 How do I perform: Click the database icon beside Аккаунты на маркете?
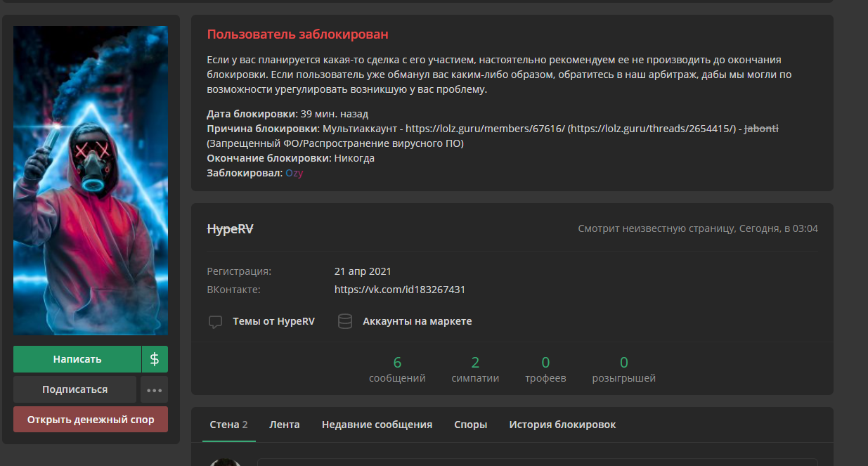(344, 322)
